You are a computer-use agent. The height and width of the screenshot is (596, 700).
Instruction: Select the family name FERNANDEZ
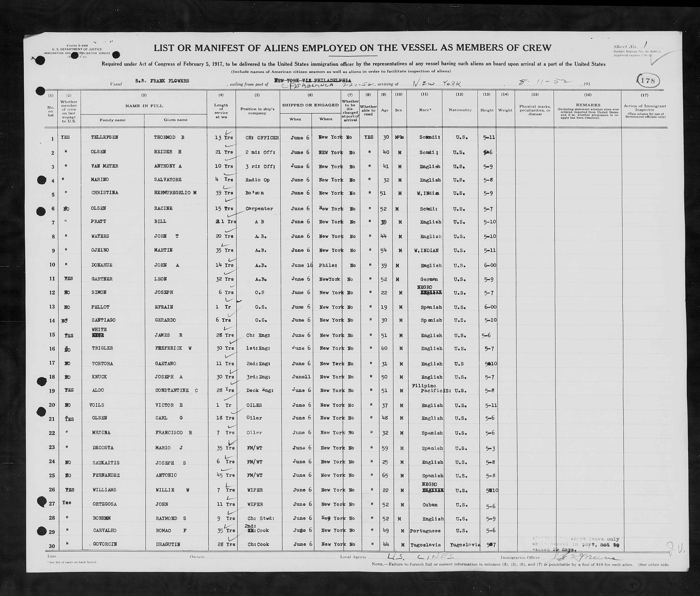tap(106, 475)
